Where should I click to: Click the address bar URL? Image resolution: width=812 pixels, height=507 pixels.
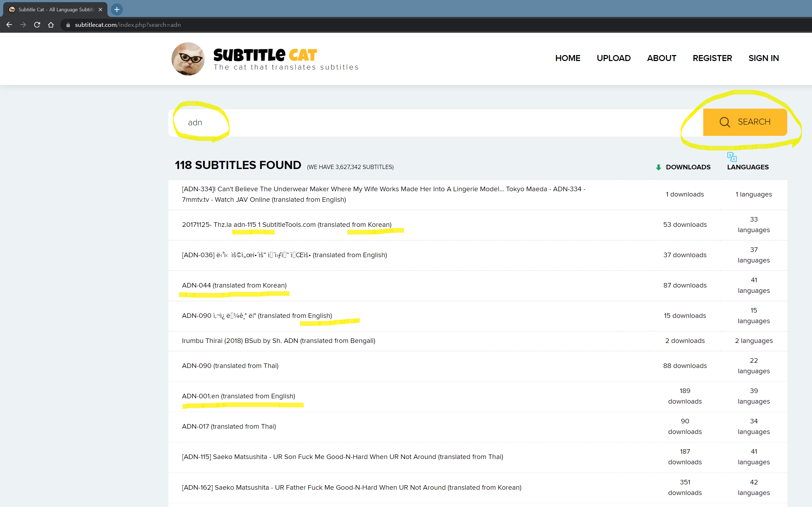(128, 25)
